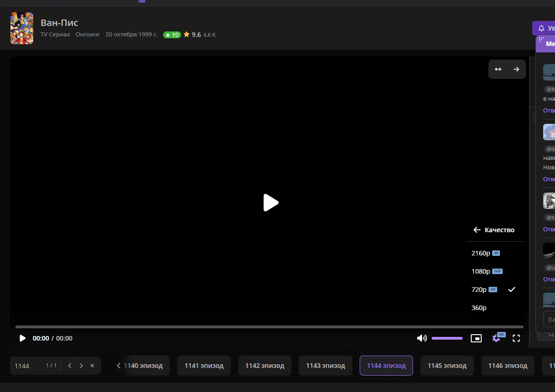Click the player settings gear icon
The height and width of the screenshot is (392, 555).
coord(496,338)
